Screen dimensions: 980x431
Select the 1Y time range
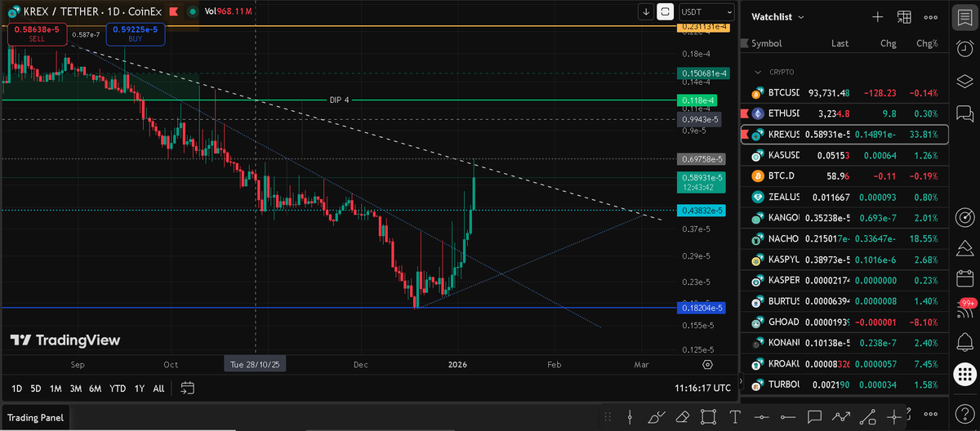140,388
